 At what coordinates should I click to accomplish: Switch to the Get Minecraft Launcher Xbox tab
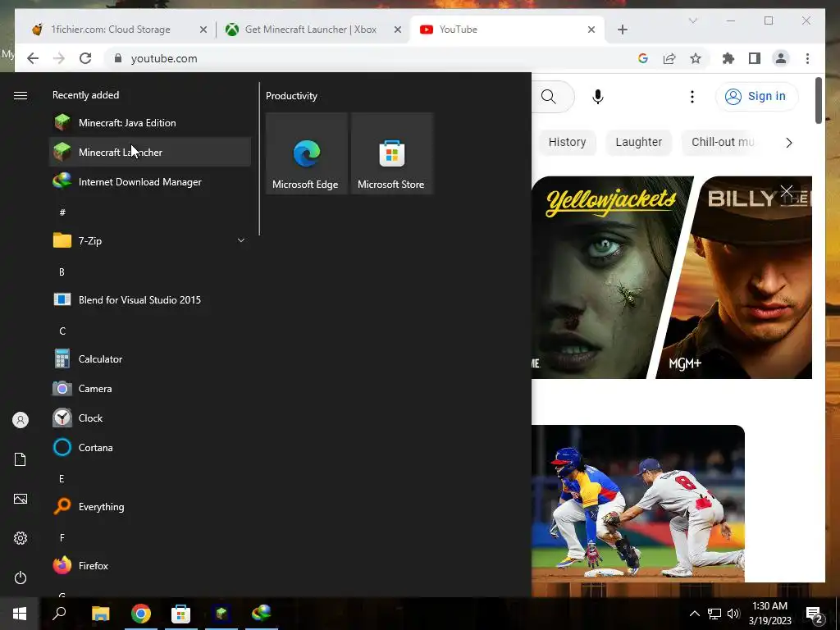tap(313, 30)
